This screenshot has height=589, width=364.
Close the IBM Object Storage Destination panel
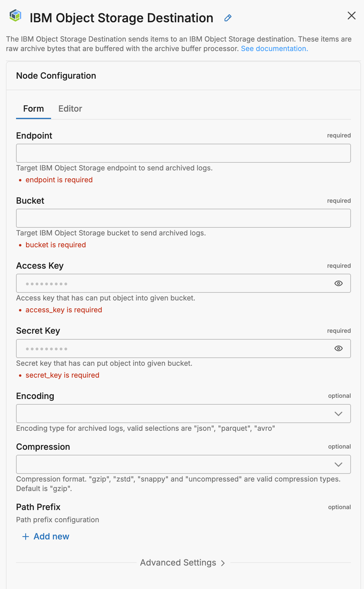[352, 16]
